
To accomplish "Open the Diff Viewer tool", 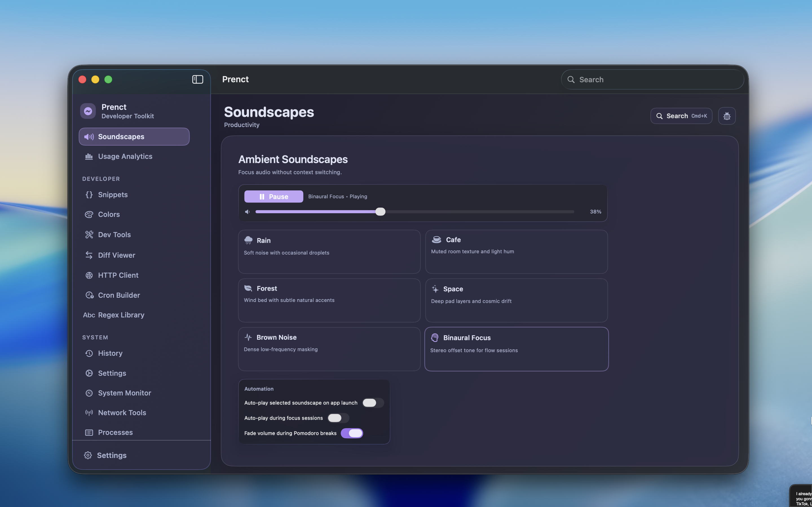I will pos(116,255).
